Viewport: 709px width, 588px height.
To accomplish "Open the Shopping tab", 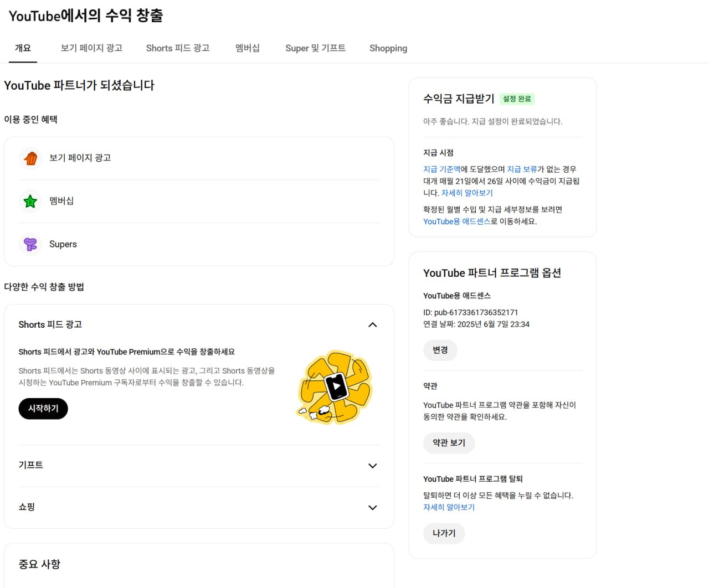I will click(x=388, y=48).
